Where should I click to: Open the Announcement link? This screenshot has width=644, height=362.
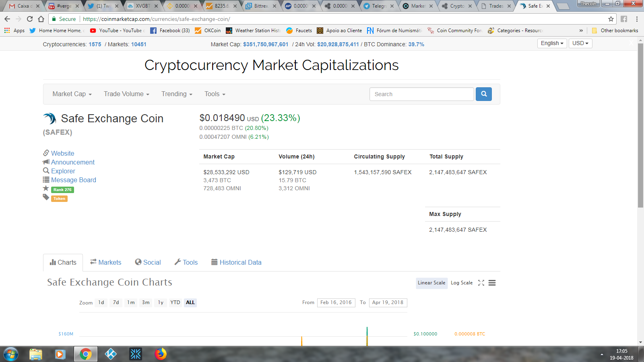click(73, 162)
